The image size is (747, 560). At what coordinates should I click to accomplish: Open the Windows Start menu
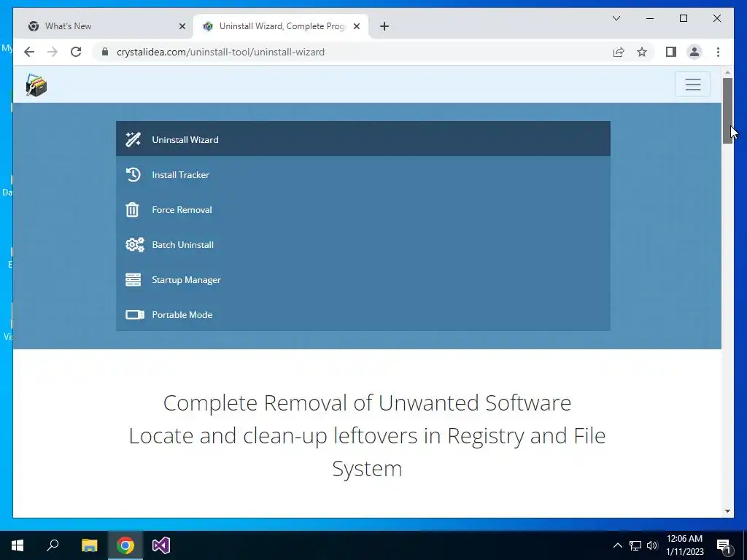coord(18,545)
